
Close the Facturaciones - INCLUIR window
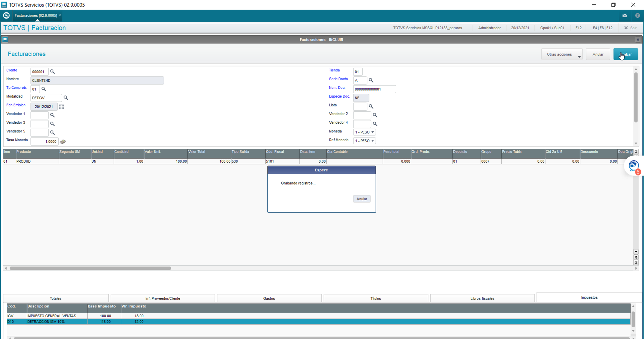tap(638, 39)
